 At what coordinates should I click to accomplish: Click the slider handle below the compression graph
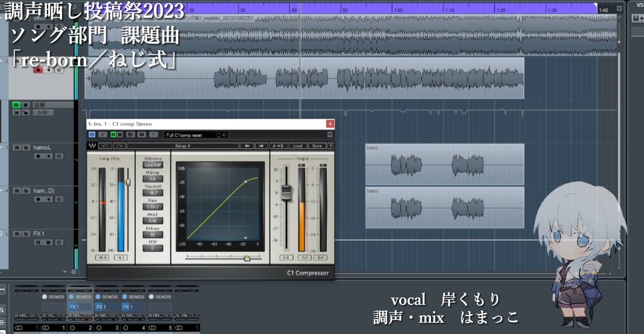[x=247, y=258]
